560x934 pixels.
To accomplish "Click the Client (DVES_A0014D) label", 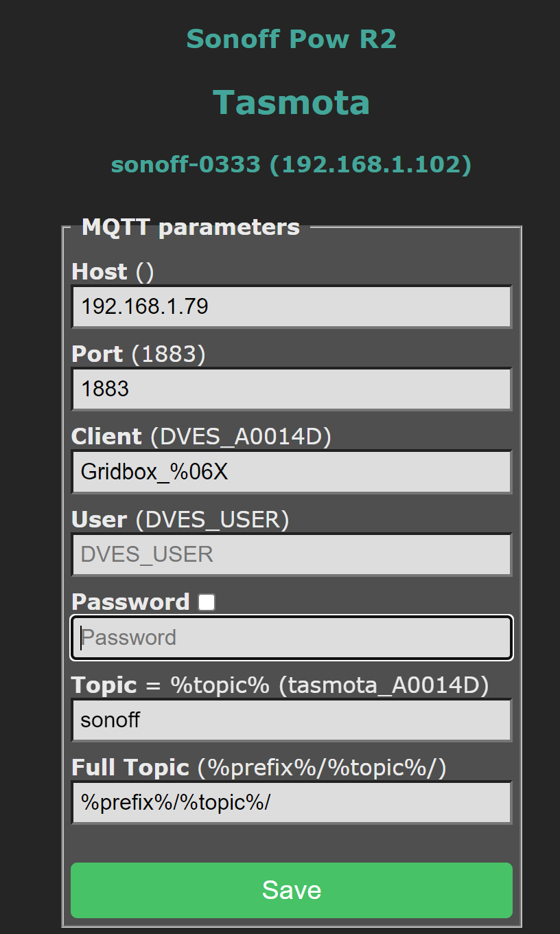I will tap(200, 437).
